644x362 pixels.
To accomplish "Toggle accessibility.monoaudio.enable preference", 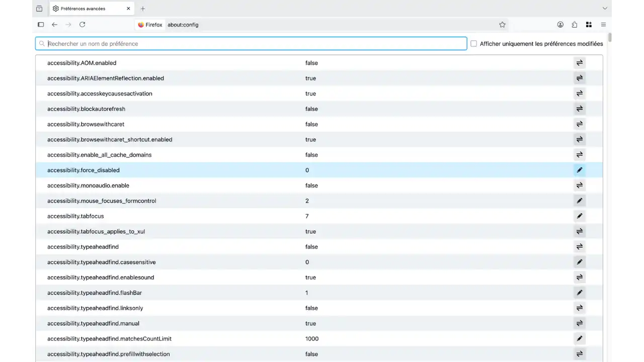I will pyautogui.click(x=579, y=186).
